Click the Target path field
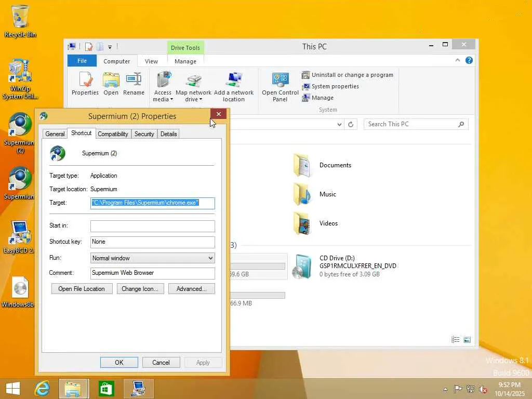This screenshot has width=532, height=399. pyautogui.click(x=153, y=203)
